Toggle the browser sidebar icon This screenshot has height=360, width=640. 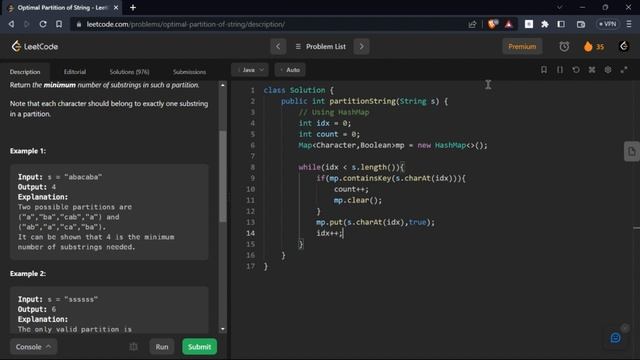click(561, 24)
